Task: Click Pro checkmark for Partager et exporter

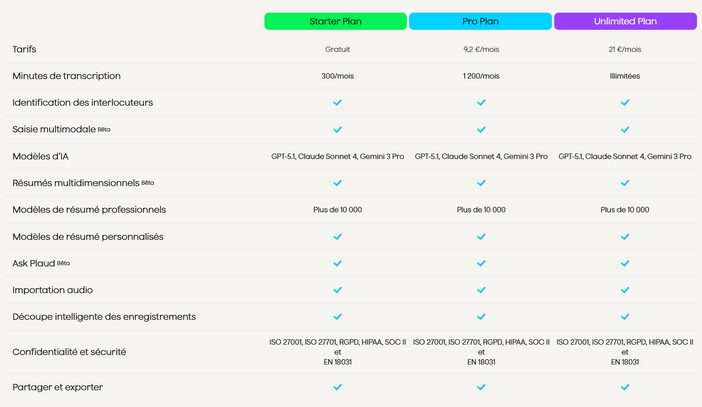Action: coord(481,387)
